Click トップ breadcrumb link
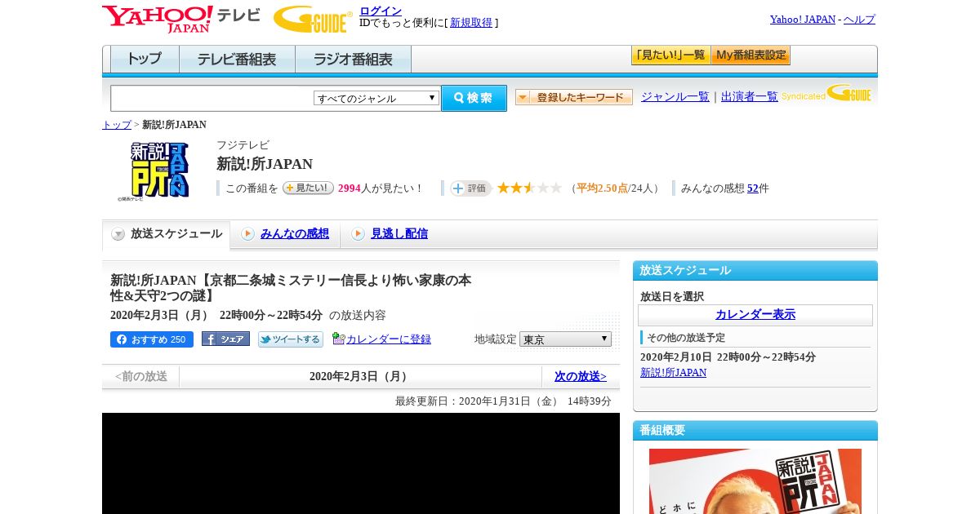Image resolution: width=980 pixels, height=514 pixels. (x=116, y=125)
